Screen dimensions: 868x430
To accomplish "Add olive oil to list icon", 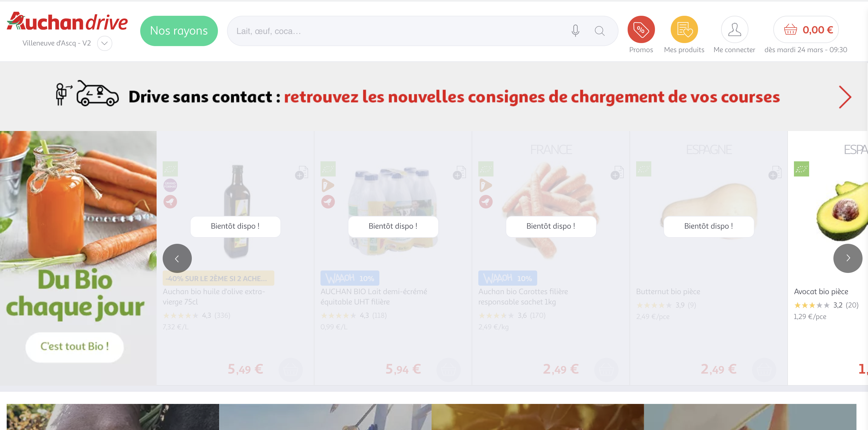I will click(302, 173).
